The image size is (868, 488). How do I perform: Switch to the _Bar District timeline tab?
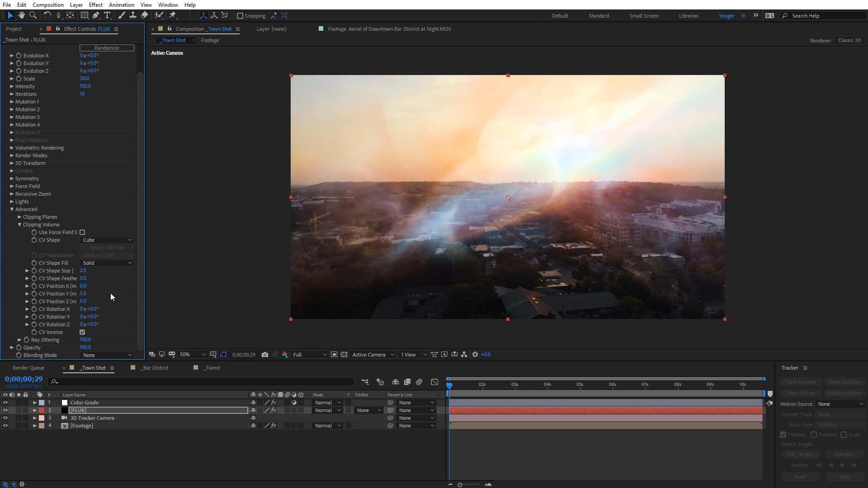155,368
